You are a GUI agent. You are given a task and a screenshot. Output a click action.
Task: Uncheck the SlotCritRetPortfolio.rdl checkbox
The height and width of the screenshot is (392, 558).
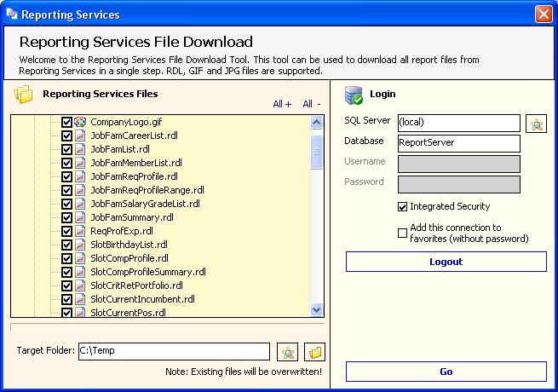click(66, 285)
